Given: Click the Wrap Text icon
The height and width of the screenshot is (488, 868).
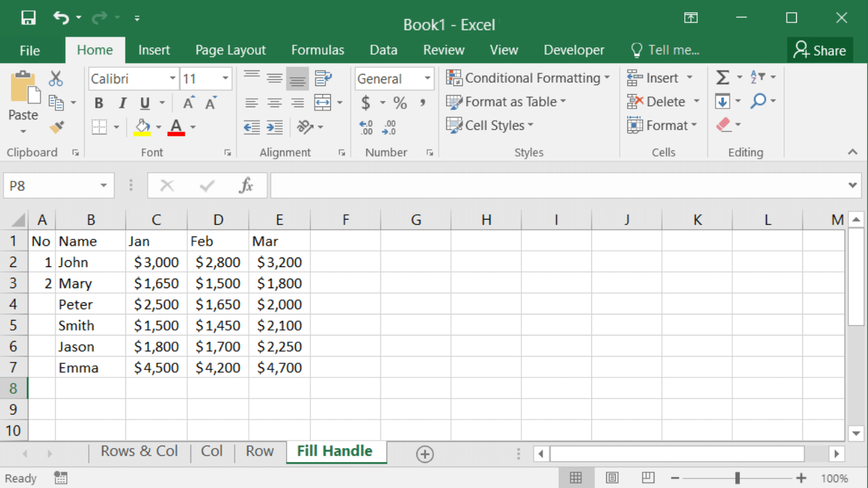Looking at the screenshot, I should coord(323,79).
